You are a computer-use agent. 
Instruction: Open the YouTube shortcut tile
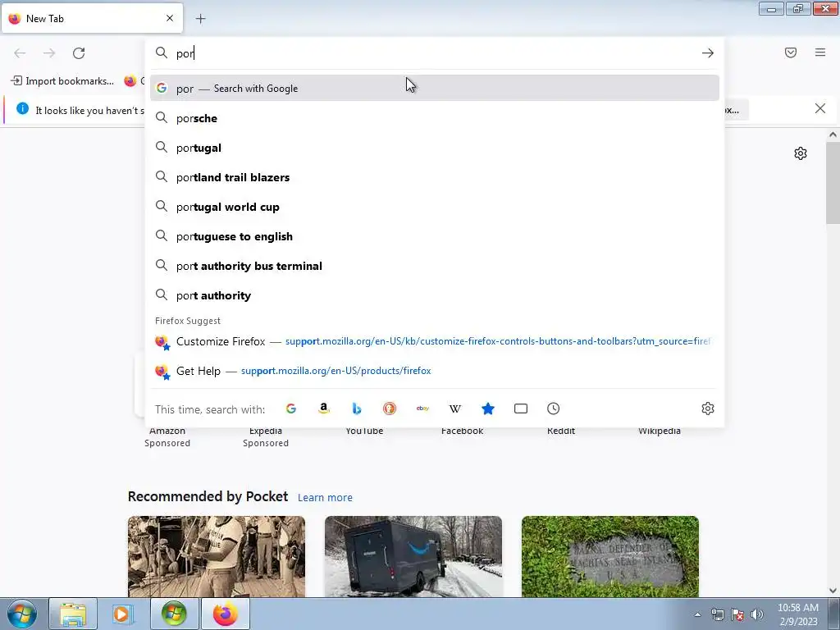point(364,431)
